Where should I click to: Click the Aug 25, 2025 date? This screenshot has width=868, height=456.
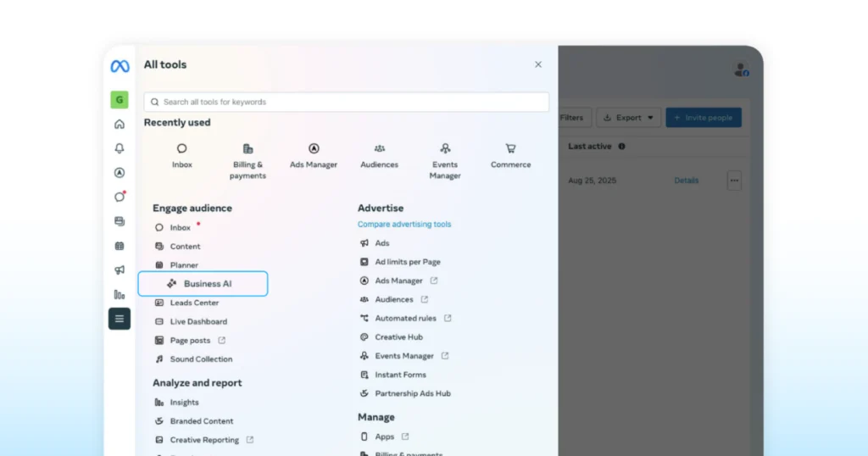pos(592,181)
